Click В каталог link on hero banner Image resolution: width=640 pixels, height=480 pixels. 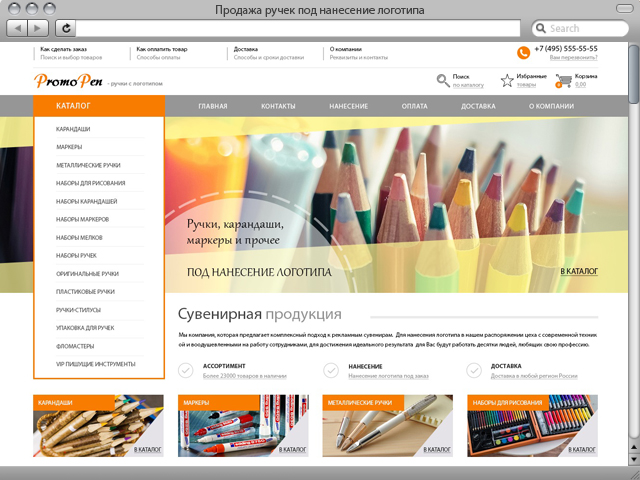tap(579, 271)
